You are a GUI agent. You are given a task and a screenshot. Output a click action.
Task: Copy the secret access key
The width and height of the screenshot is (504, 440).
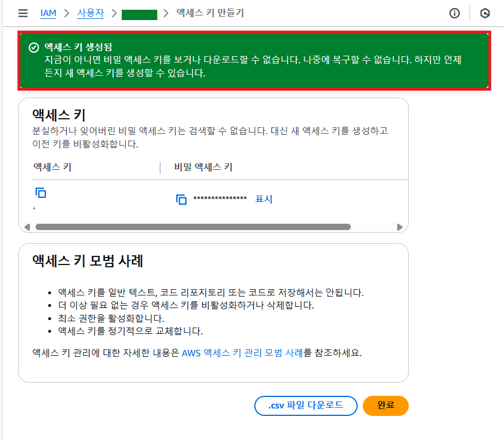point(181,200)
